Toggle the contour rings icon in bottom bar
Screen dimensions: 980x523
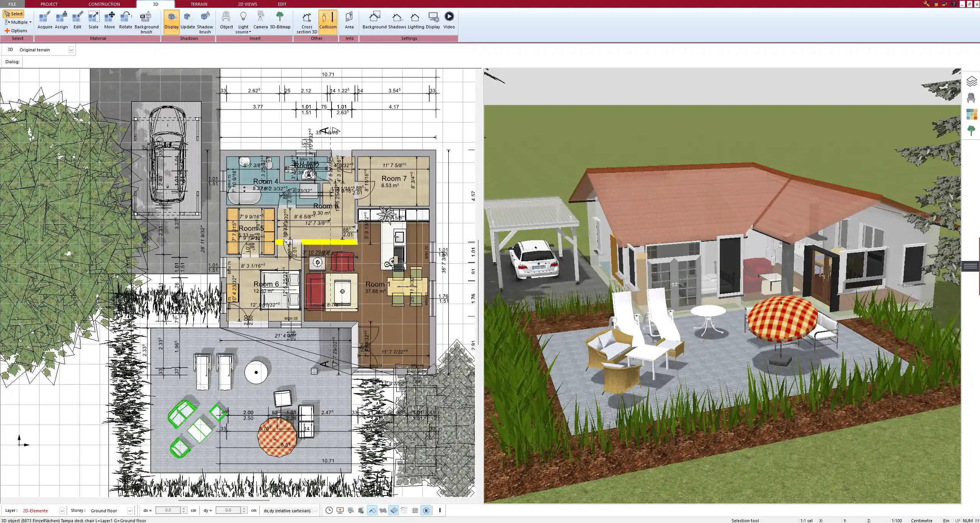pyautogui.click(x=404, y=510)
